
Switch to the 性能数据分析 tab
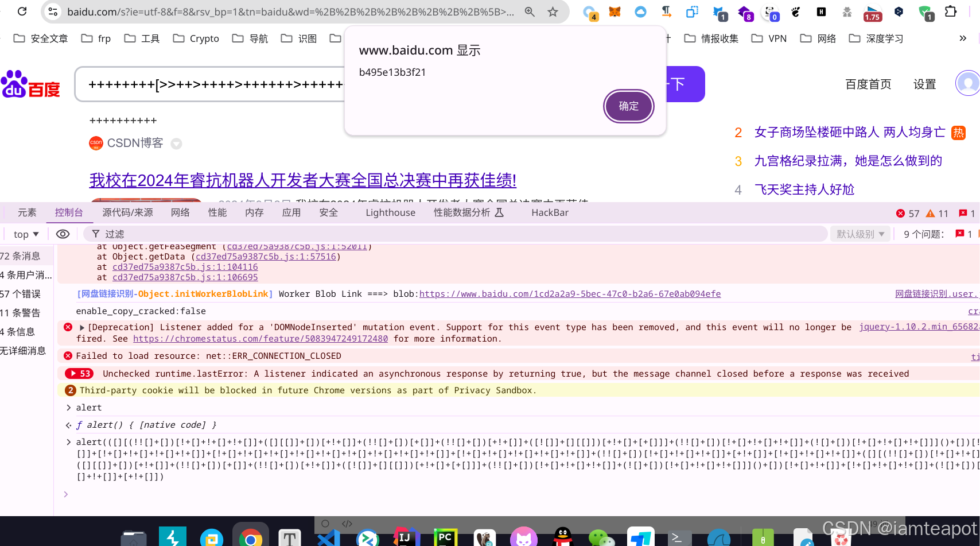click(468, 212)
